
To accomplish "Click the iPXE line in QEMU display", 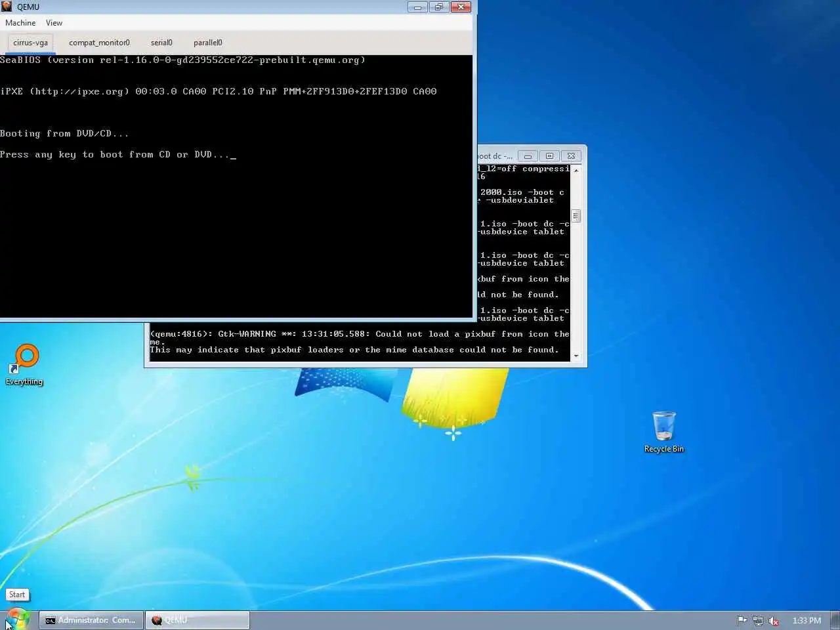I will 218,91.
